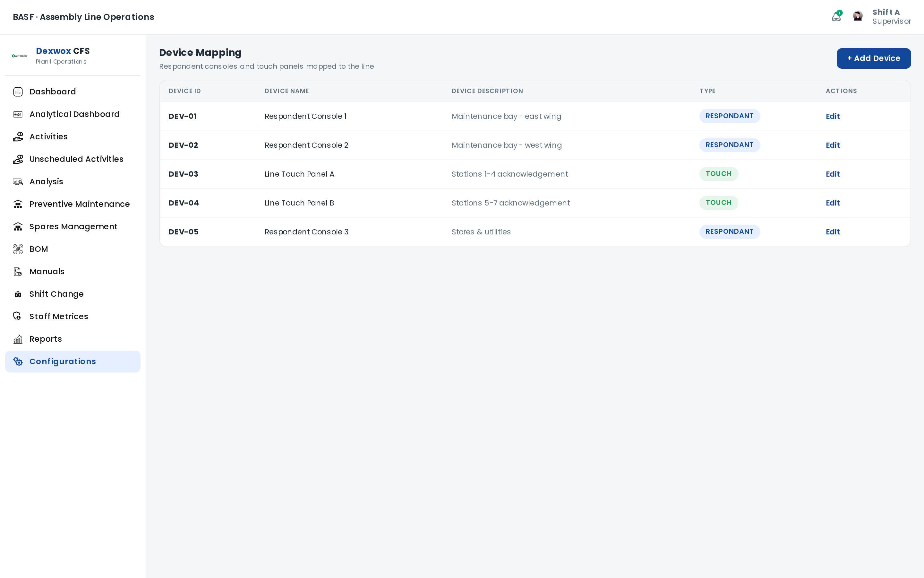Image resolution: width=924 pixels, height=578 pixels.
Task: Click the DEV-02 device ID cell
Action: coord(183,145)
